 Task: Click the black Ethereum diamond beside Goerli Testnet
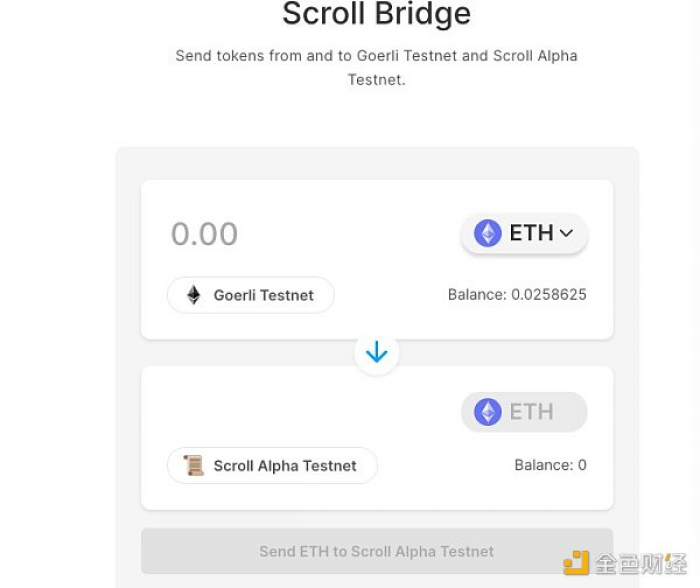point(194,295)
